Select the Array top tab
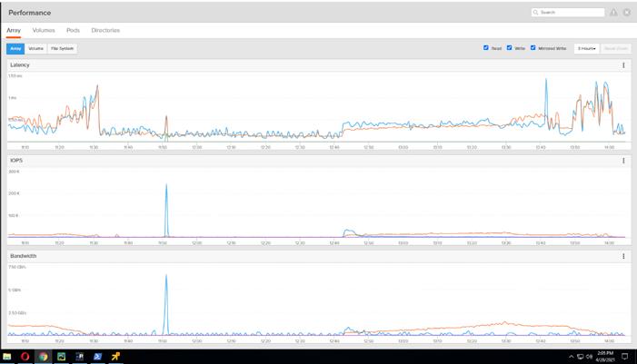637x364 pixels. pos(14,31)
